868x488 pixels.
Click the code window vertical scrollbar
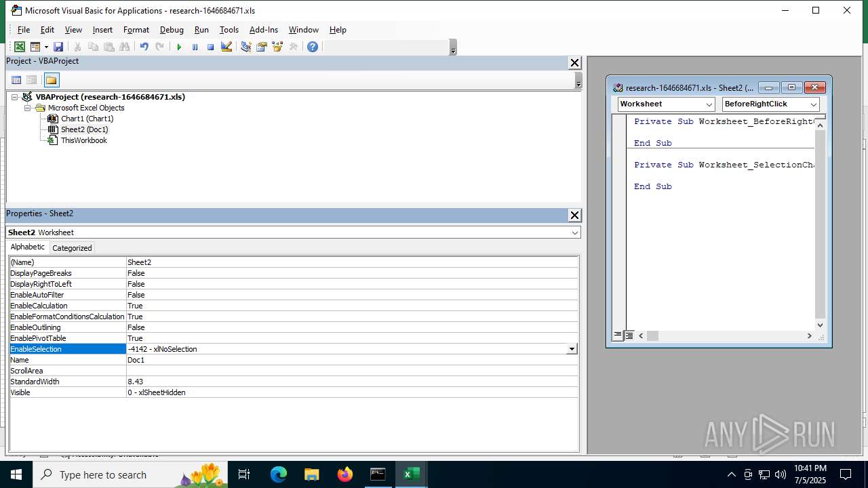click(x=820, y=224)
